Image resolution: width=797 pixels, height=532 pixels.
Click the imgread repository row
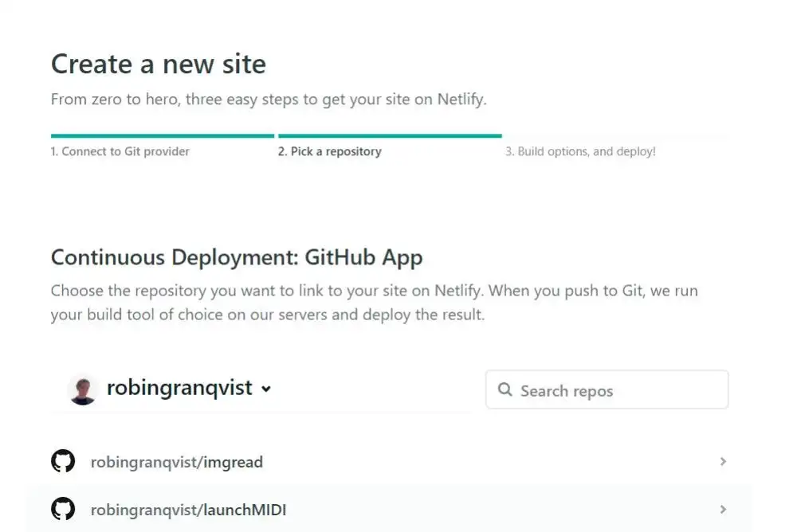click(398, 461)
